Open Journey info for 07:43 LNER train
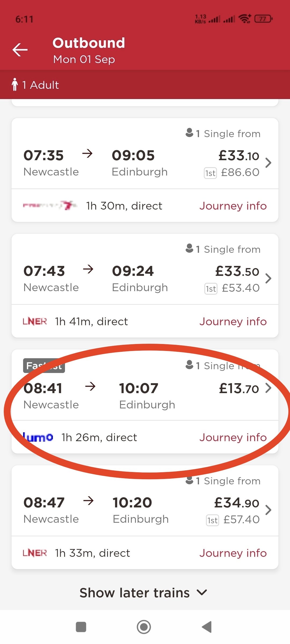This screenshot has height=644, width=290. (x=233, y=321)
